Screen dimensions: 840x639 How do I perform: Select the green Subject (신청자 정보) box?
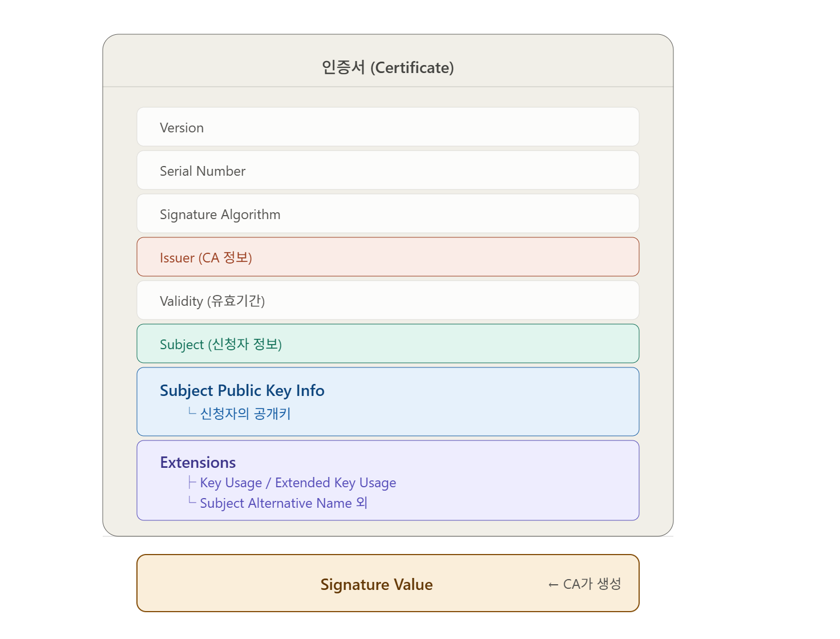coord(388,343)
